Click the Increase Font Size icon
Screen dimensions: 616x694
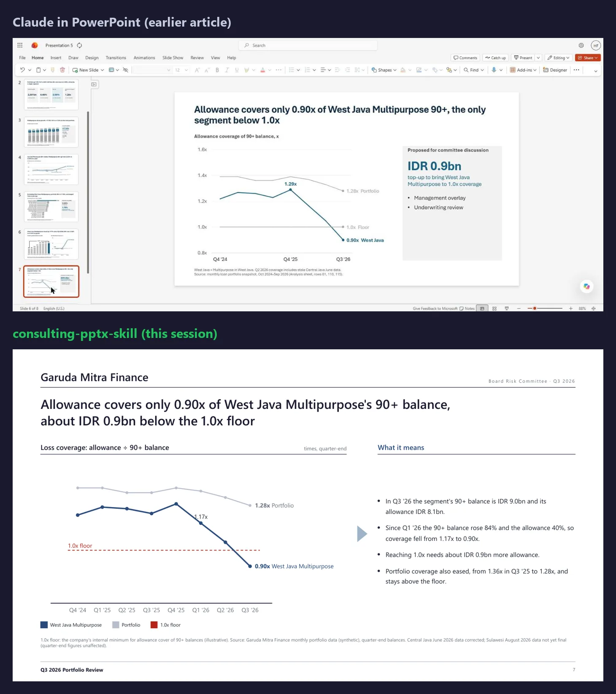(197, 70)
